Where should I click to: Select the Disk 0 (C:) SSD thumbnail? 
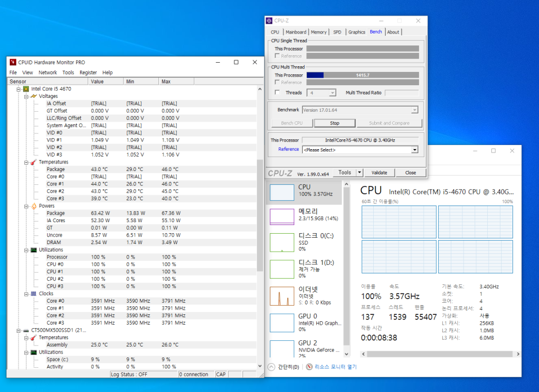click(282, 242)
